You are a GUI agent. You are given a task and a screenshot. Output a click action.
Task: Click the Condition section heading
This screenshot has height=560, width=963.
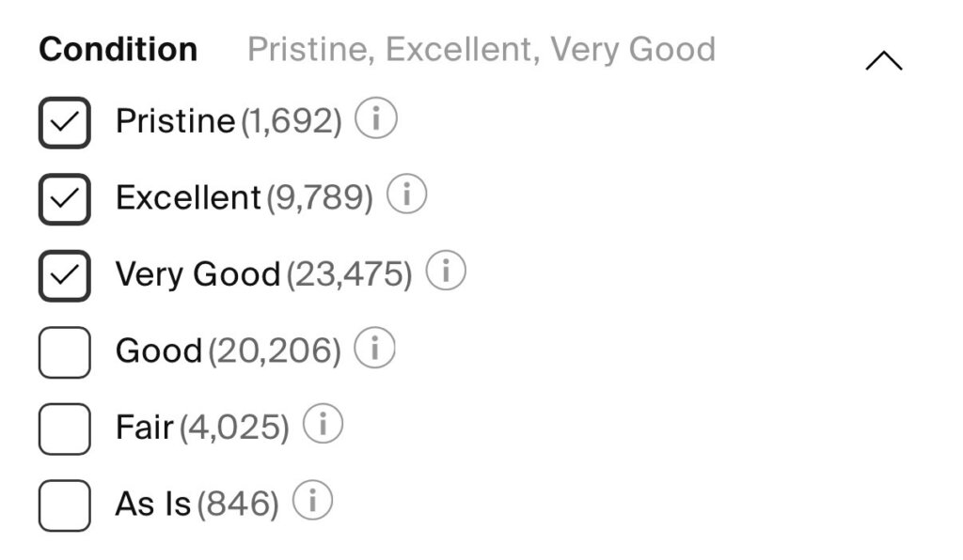118,49
